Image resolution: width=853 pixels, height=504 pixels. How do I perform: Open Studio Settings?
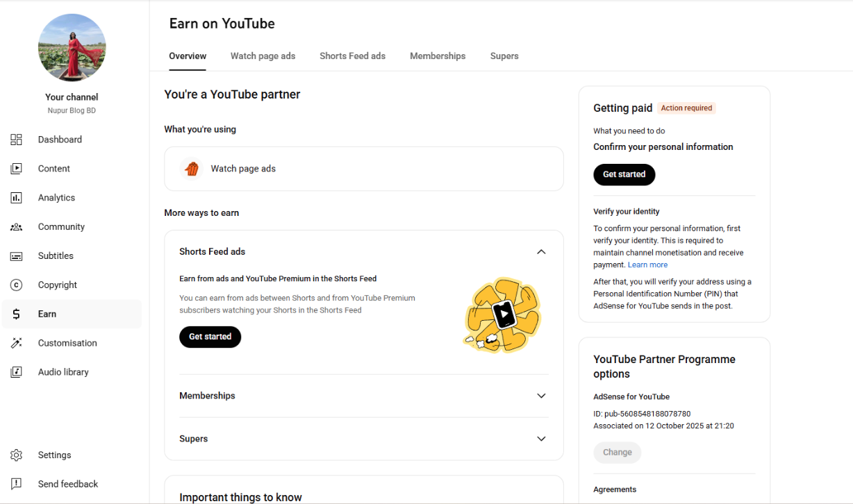click(x=54, y=455)
